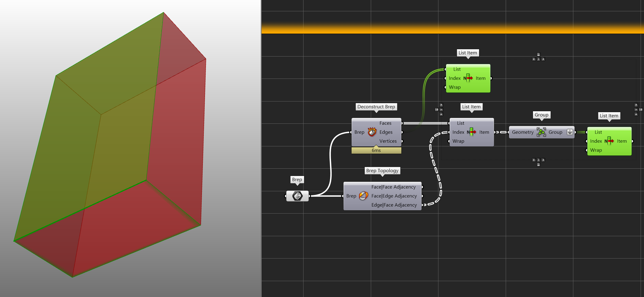The image size is (644, 297).
Task: Click the Brep Topology name label
Action: [x=382, y=170]
